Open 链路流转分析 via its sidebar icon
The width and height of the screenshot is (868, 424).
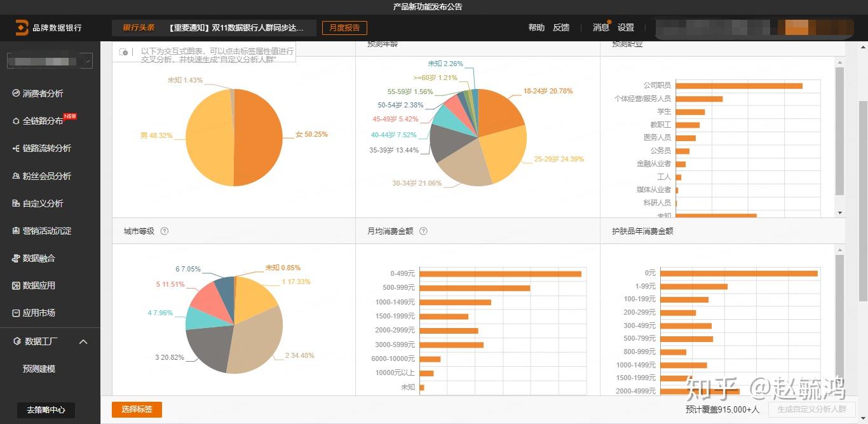[17, 148]
